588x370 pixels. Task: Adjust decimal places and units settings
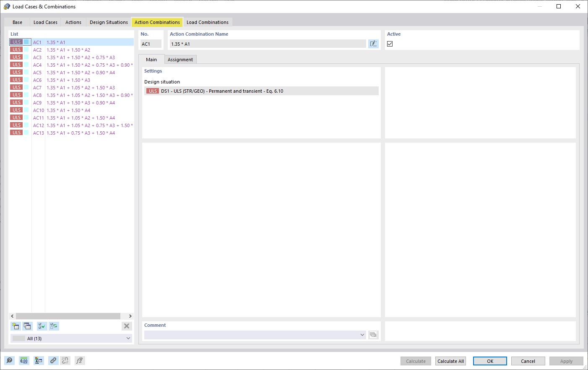coord(24,360)
